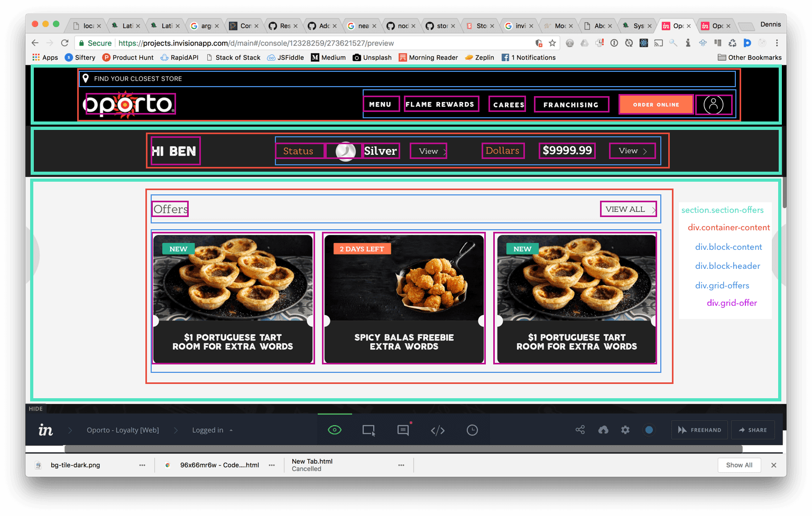
Task: Select the build mode hotspot icon
Action: click(x=368, y=430)
